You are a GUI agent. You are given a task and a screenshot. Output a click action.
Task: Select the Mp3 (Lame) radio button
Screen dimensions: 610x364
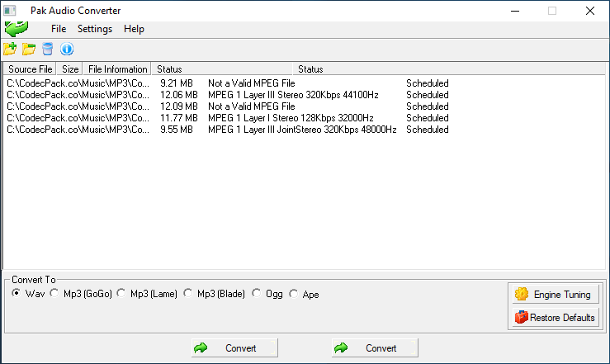coord(147,294)
